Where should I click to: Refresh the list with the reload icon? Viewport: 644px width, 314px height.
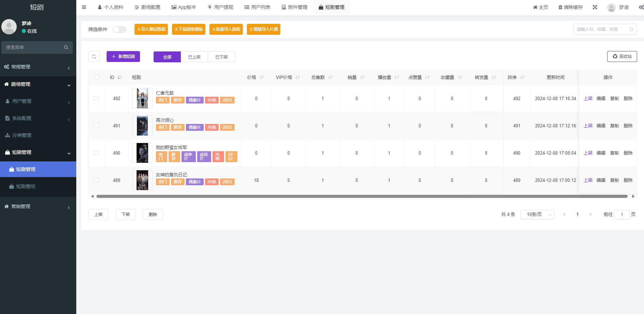[x=94, y=57]
